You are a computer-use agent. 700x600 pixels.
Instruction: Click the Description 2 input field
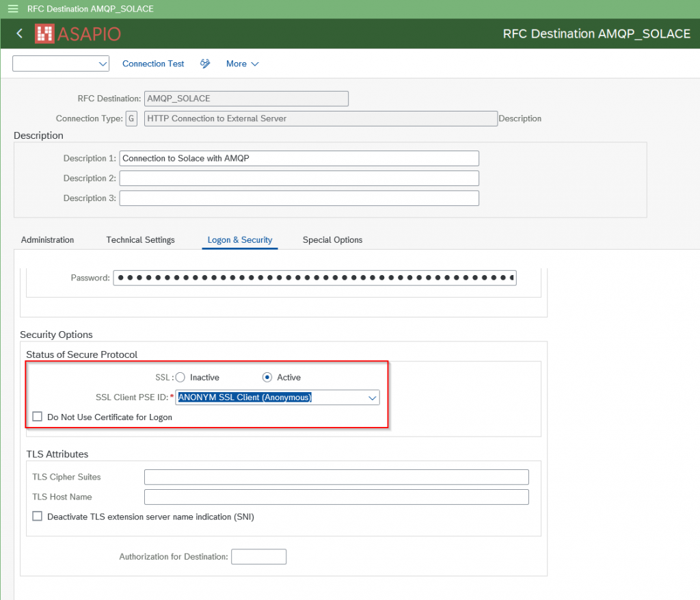(x=299, y=179)
